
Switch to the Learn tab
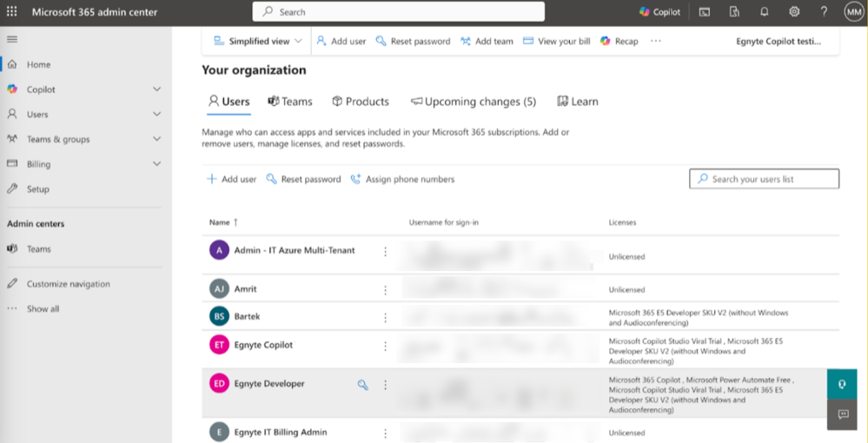tap(578, 102)
